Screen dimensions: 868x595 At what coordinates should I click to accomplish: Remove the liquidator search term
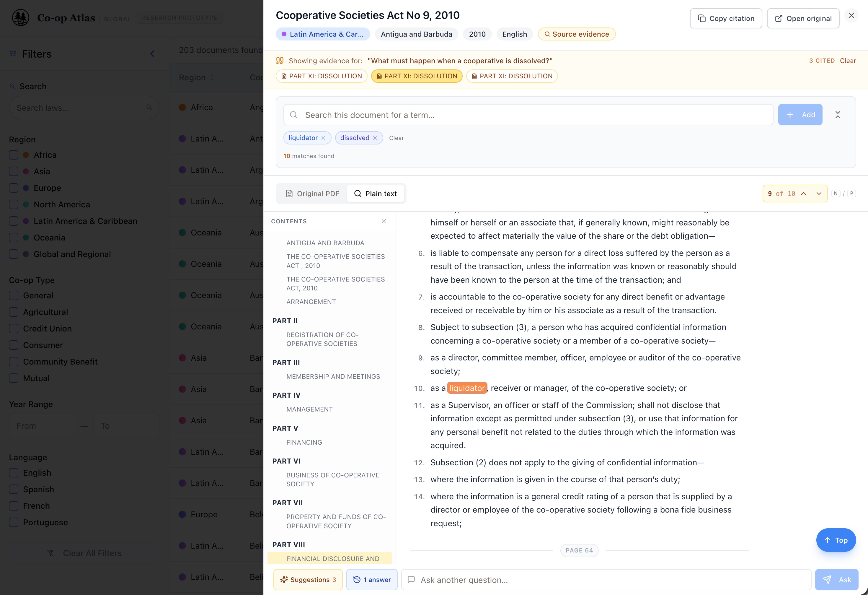(324, 138)
